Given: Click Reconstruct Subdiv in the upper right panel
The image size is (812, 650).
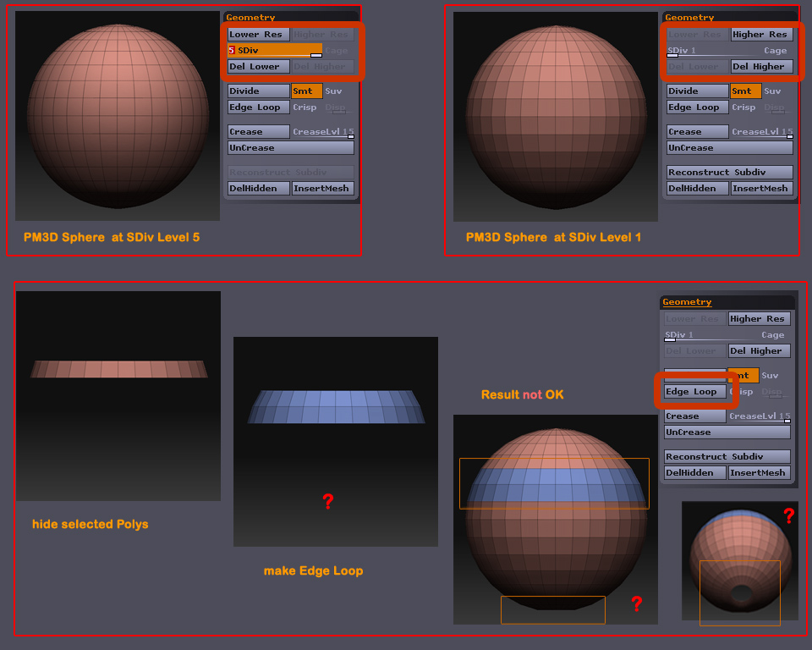Looking at the screenshot, I should (728, 172).
